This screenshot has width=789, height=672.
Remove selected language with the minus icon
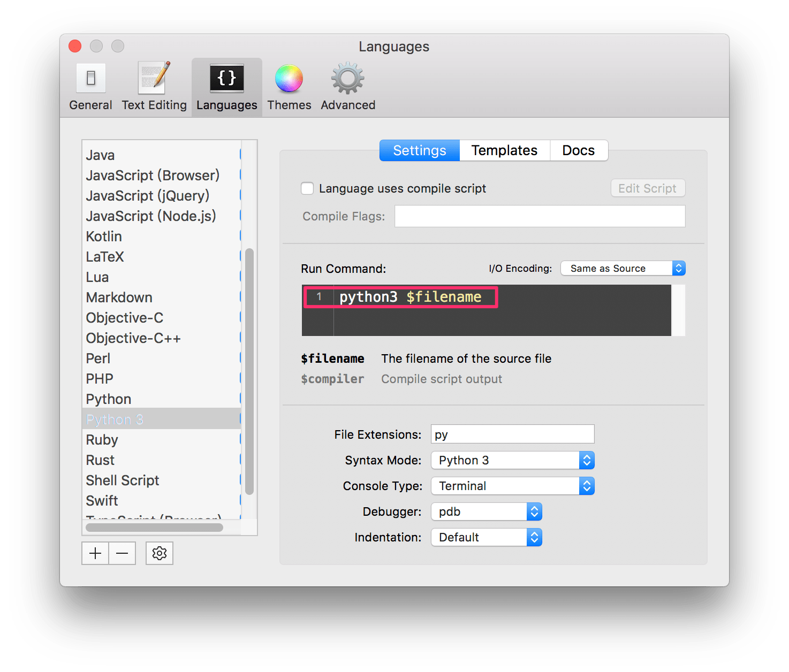[122, 553]
